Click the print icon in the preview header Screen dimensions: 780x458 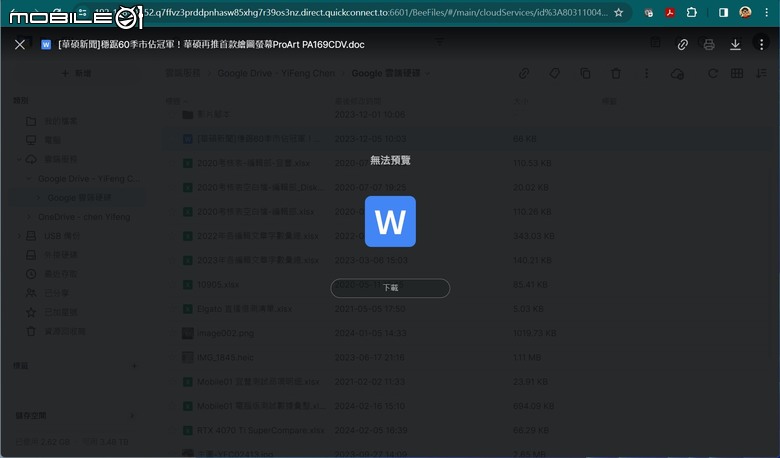(x=709, y=45)
